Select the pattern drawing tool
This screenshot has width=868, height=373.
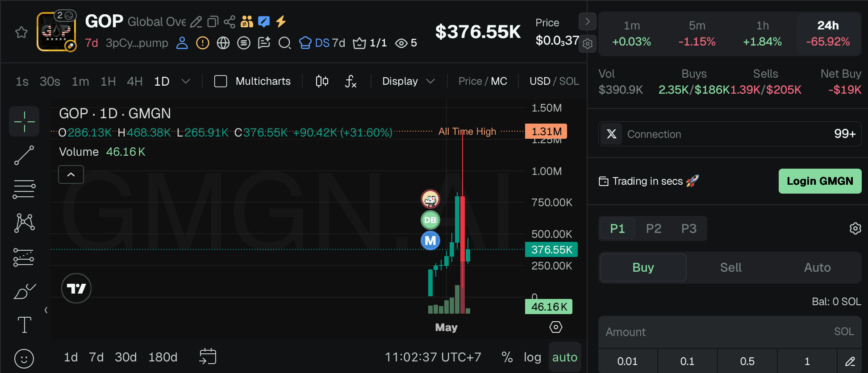pos(25,223)
